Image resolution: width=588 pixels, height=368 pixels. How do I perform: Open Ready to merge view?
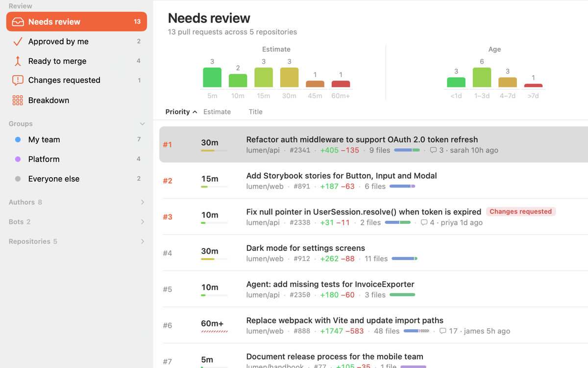tap(76, 61)
